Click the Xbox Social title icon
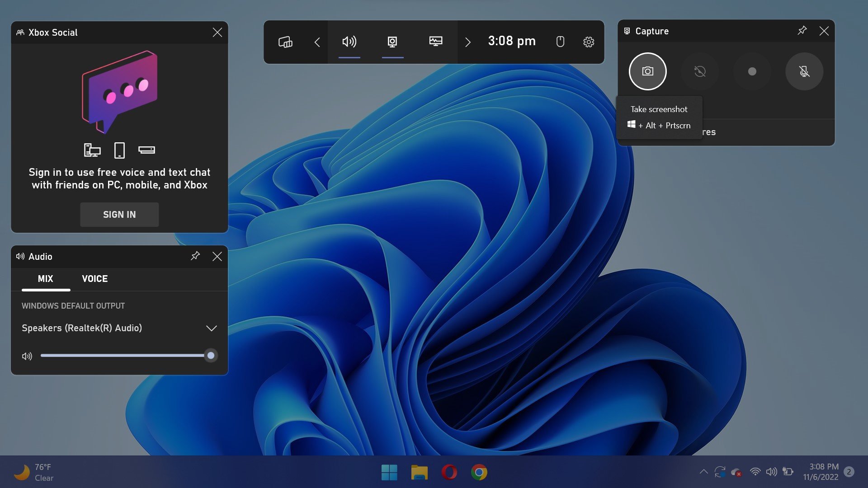 tap(20, 33)
